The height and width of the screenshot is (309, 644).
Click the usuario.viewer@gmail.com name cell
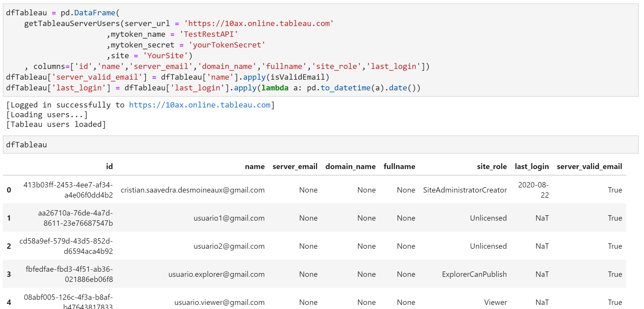click(219, 302)
